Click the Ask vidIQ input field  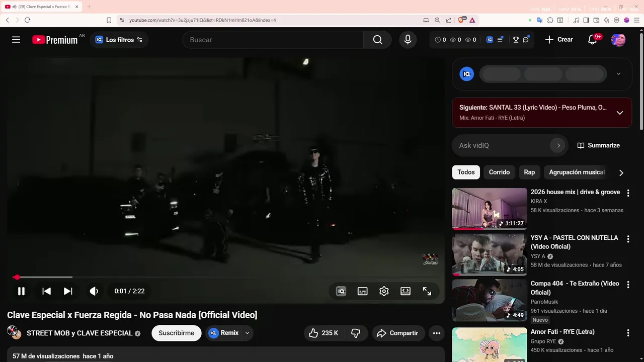coord(503,145)
